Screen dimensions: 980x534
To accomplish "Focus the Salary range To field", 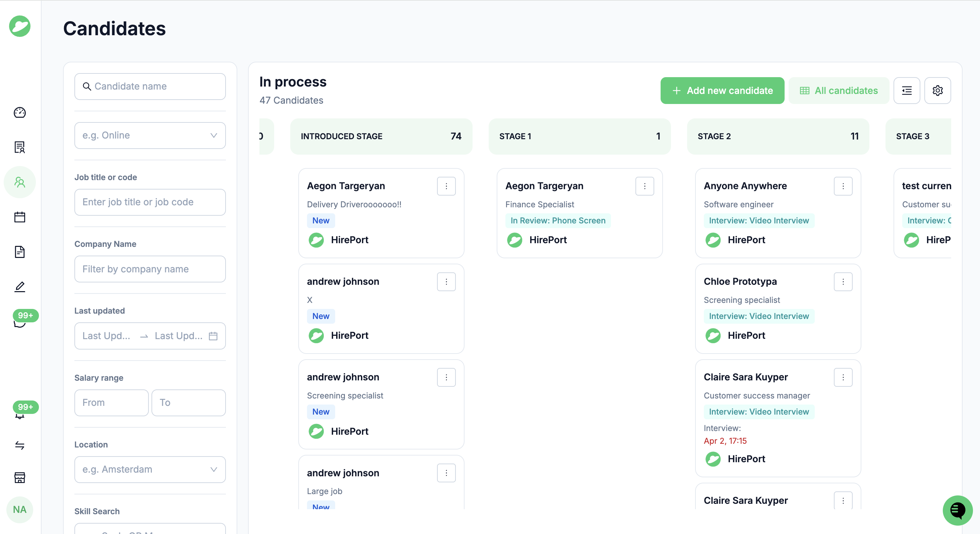I will tap(189, 403).
